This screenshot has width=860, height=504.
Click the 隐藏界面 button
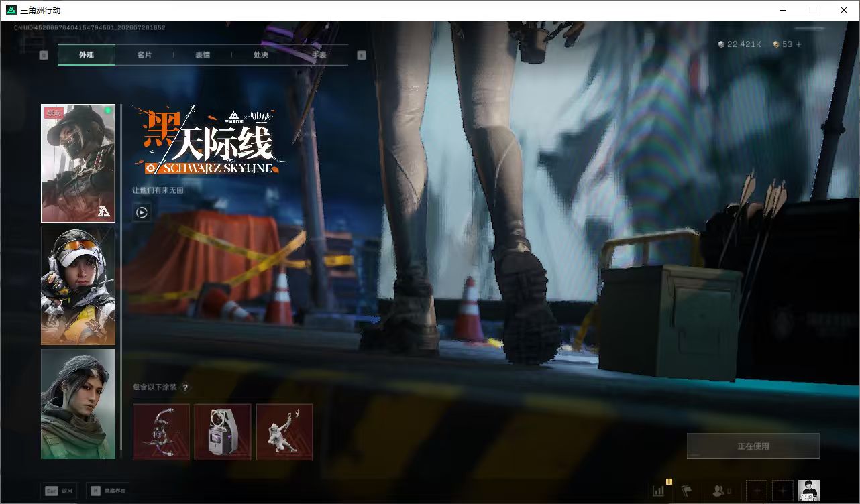click(x=109, y=491)
